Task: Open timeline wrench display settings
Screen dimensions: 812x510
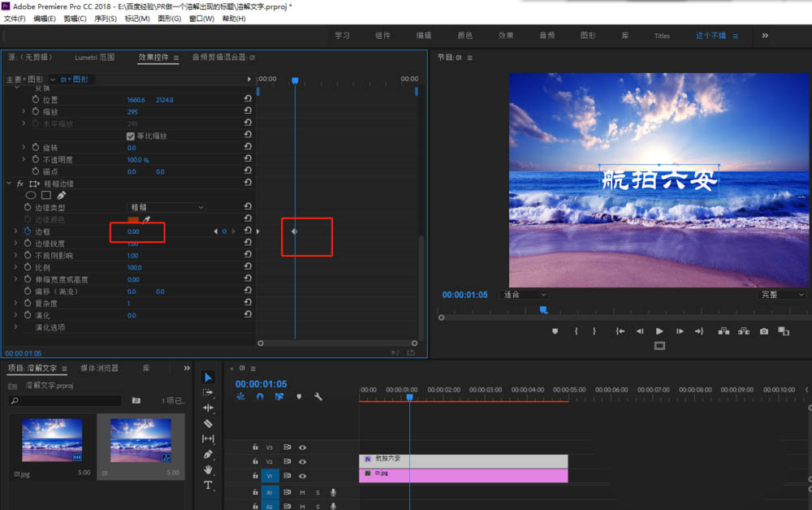Action: click(x=318, y=397)
